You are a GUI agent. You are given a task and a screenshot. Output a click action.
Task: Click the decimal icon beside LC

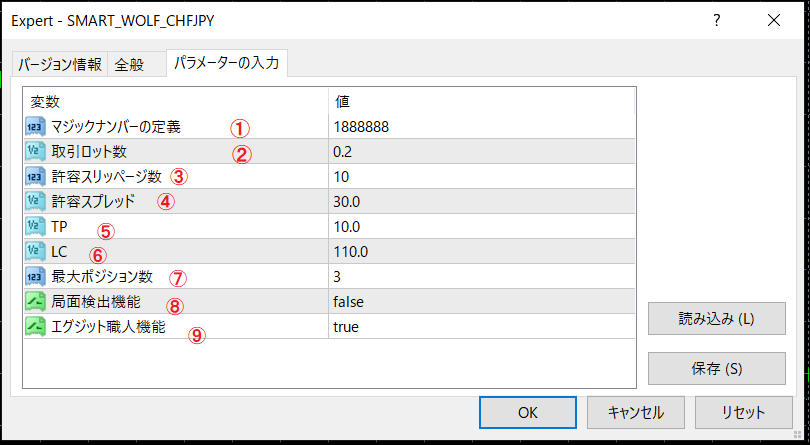point(35,252)
